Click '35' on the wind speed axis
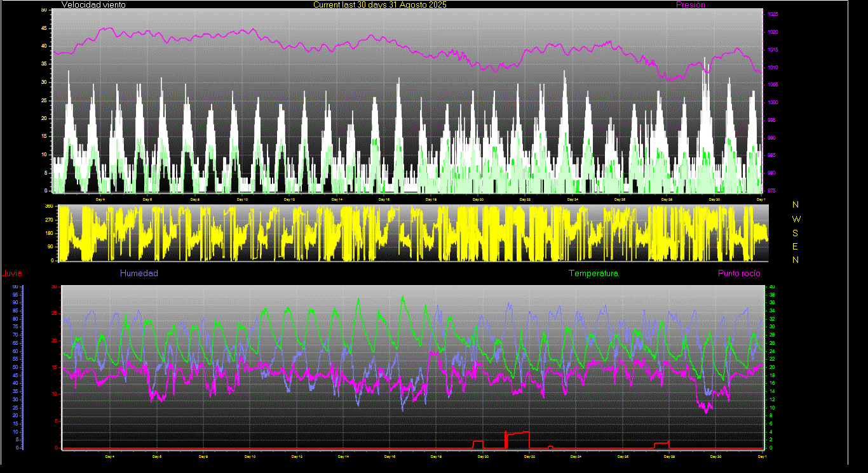 [x=44, y=64]
